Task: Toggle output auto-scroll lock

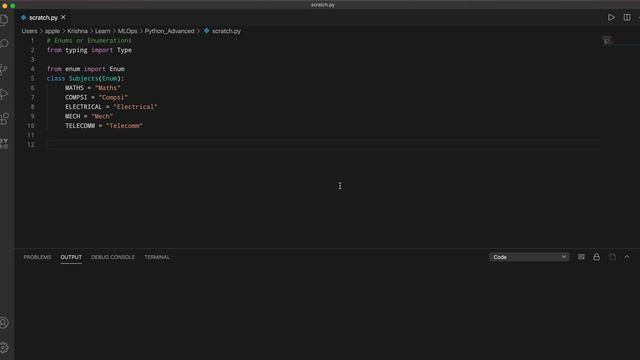Action: point(596,257)
